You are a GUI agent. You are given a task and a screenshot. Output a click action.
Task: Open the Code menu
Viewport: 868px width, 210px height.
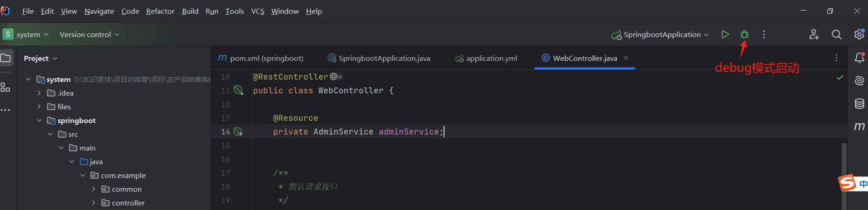tap(130, 11)
